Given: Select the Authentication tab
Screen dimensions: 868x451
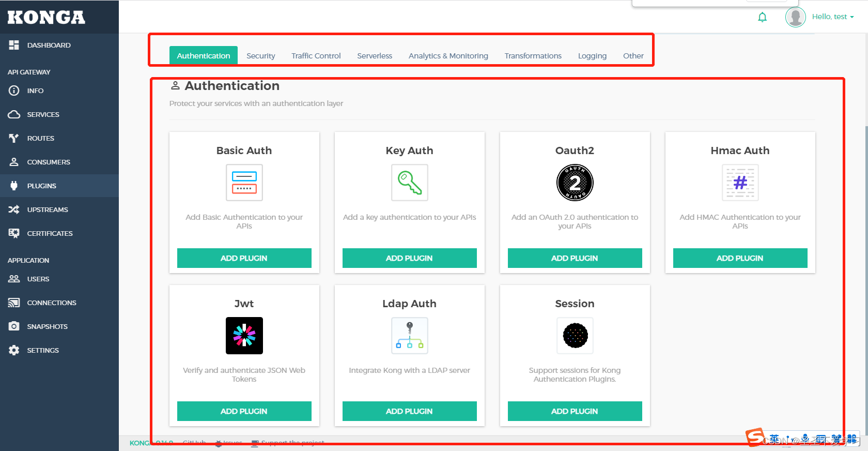Looking at the screenshot, I should coord(204,55).
